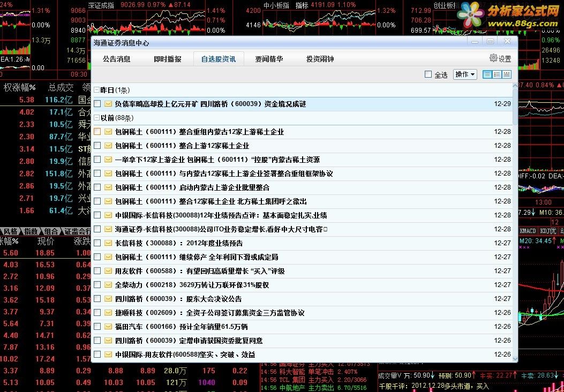This screenshot has width=564, height=392.
Task: Select 指数 tab in background stock window
Action: click(31, 231)
